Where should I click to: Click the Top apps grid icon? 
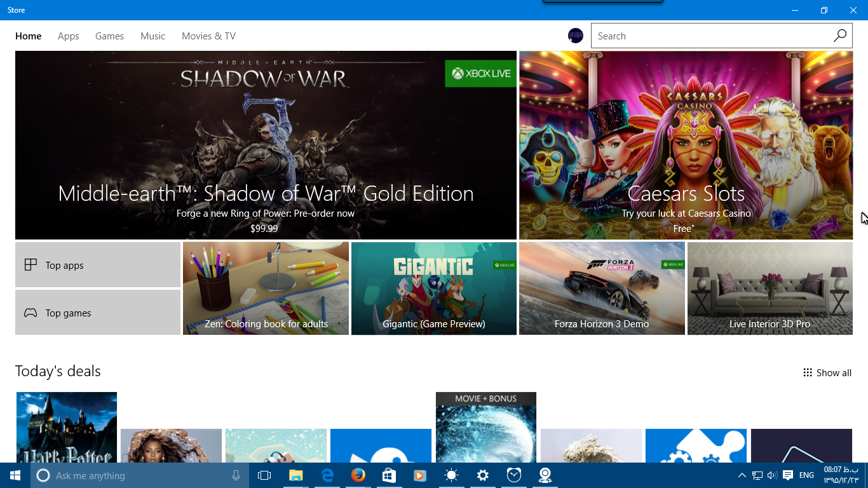tap(31, 265)
